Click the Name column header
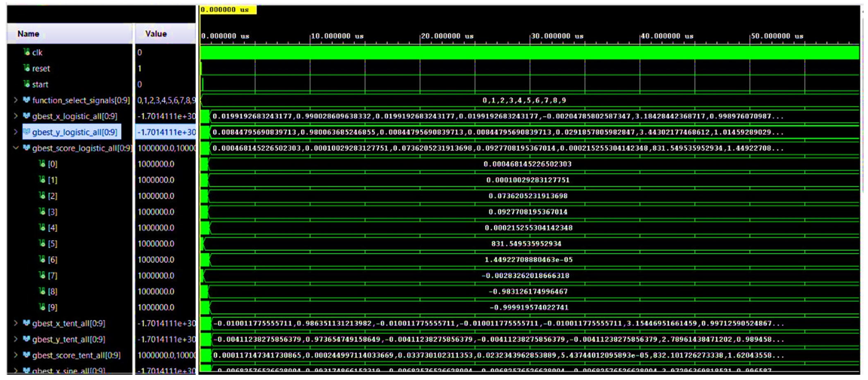This screenshot has height=380, width=868. point(28,34)
